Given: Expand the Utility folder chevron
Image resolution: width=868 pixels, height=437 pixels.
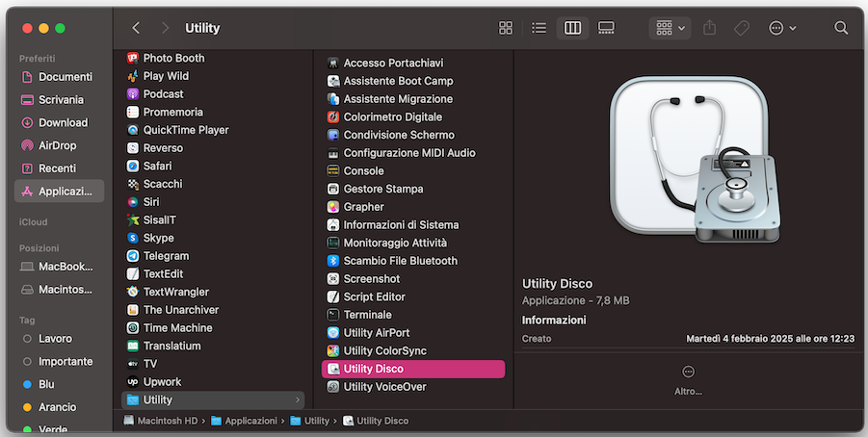Looking at the screenshot, I should (298, 399).
